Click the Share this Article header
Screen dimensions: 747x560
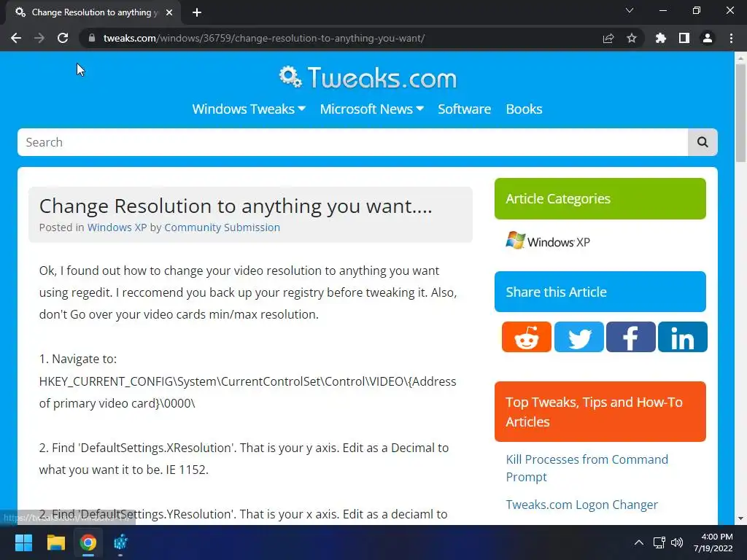(x=600, y=292)
